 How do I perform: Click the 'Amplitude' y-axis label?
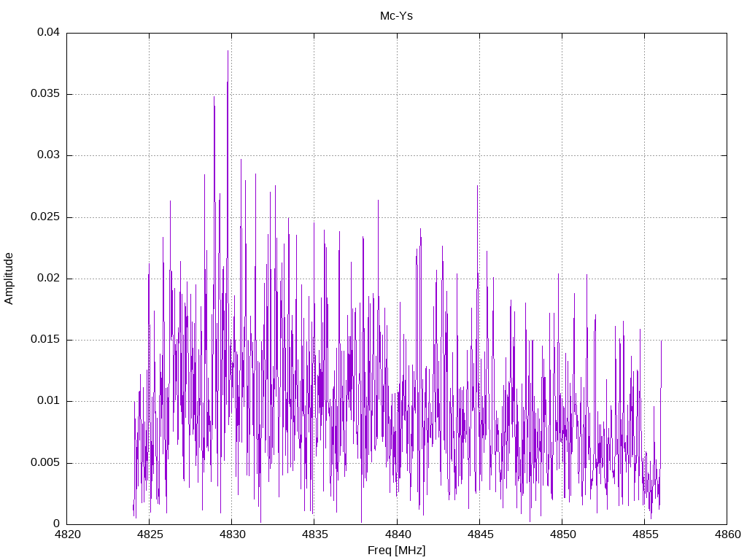pos(9,279)
